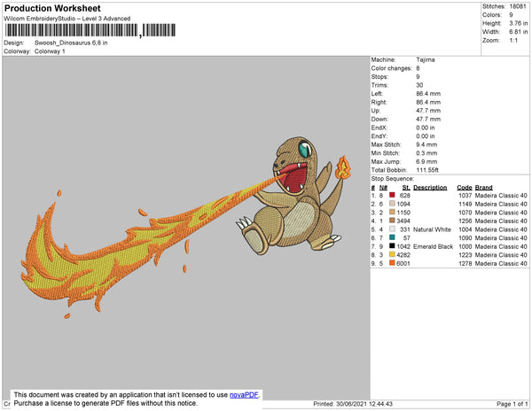532x411 pixels.
Task: Click the Code column header
Action: click(465, 188)
